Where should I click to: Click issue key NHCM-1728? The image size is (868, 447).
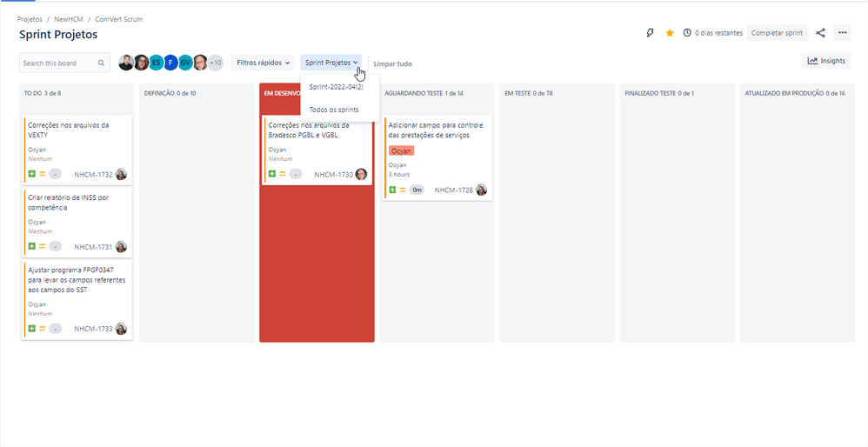453,190
